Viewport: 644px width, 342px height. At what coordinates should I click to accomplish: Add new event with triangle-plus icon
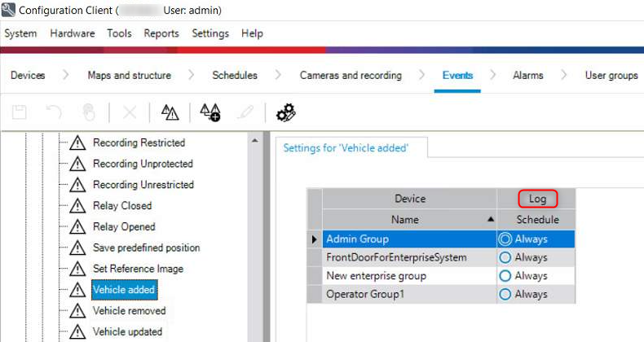coord(210,112)
